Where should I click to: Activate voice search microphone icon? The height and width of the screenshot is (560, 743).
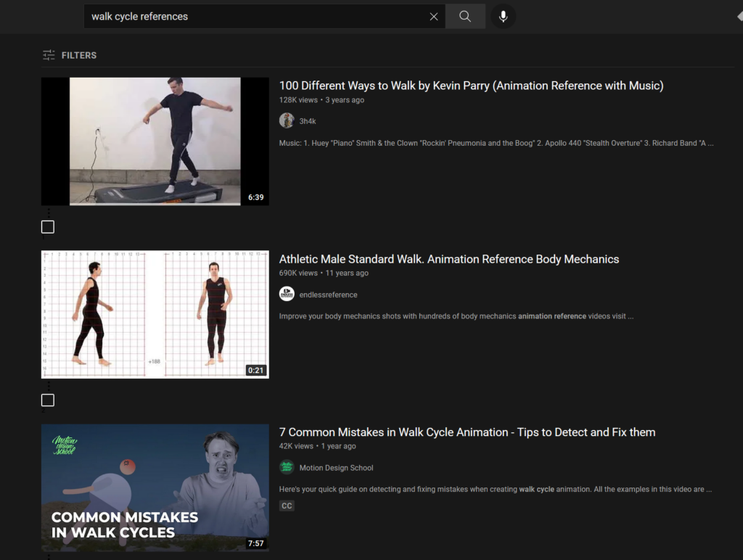point(503,17)
